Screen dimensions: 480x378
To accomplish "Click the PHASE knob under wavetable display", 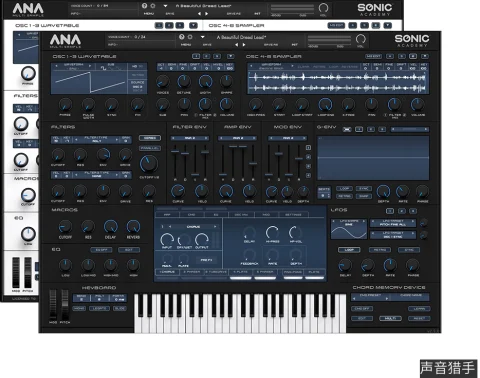I will (65, 105).
